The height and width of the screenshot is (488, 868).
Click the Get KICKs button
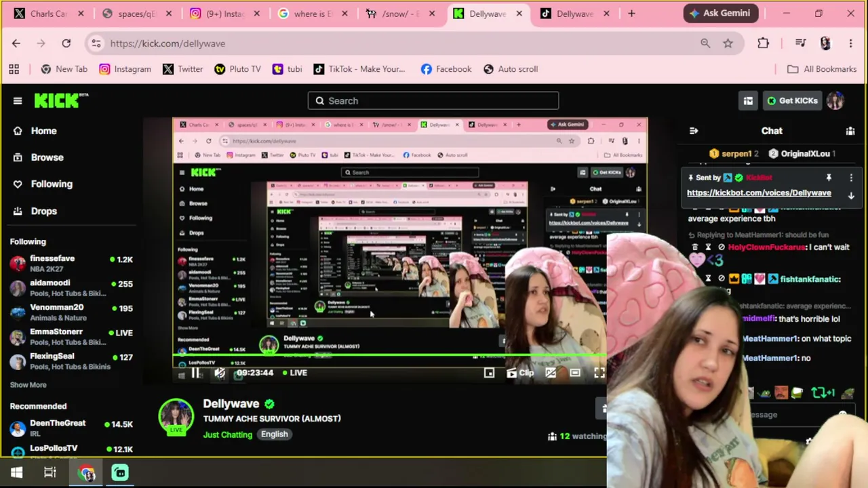tap(793, 101)
